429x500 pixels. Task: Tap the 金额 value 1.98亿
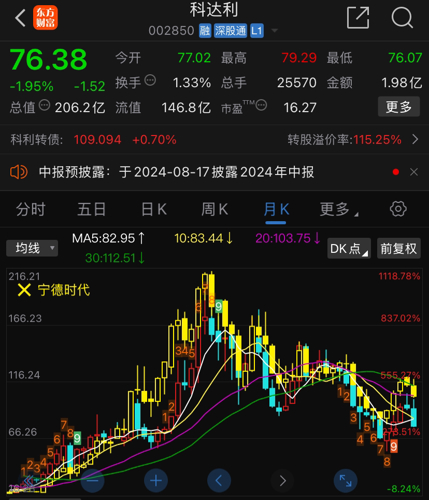click(402, 83)
